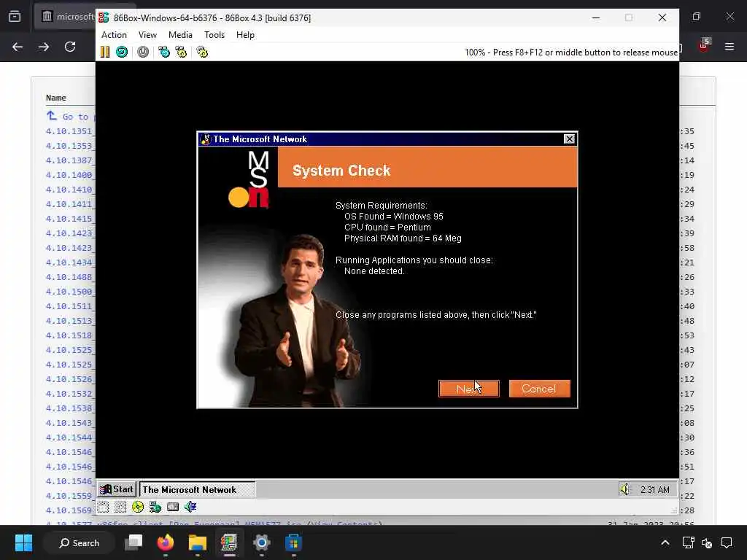The image size is (747, 560).
Task: Open the 4.10.1351 entry in the file listing
Action: pyautogui.click(x=71, y=131)
